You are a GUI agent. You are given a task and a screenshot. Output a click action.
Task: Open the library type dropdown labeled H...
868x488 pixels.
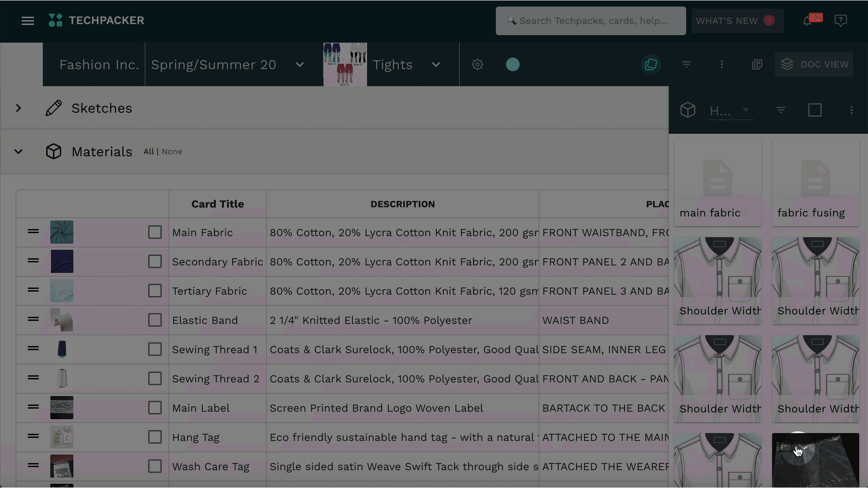pyautogui.click(x=731, y=111)
